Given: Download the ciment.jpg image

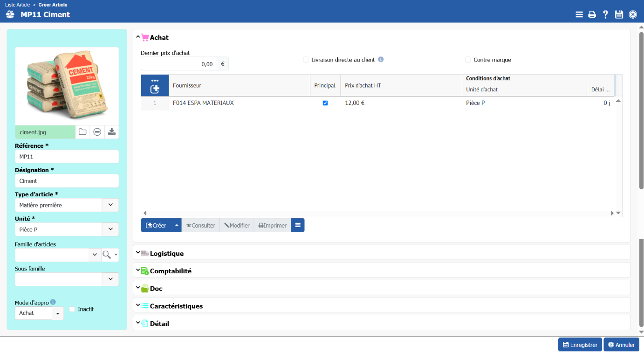Looking at the screenshot, I should click(112, 132).
